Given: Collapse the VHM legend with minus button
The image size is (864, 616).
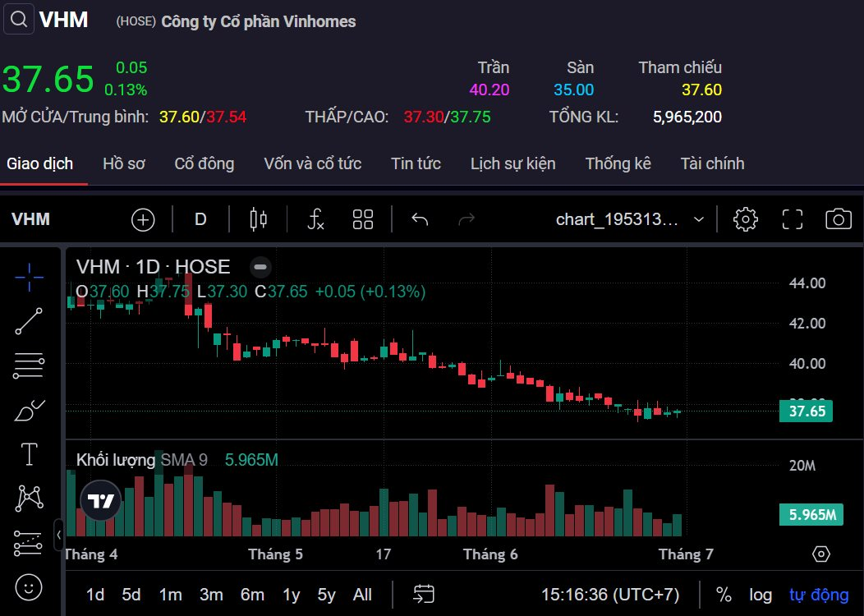Looking at the screenshot, I should [260, 267].
